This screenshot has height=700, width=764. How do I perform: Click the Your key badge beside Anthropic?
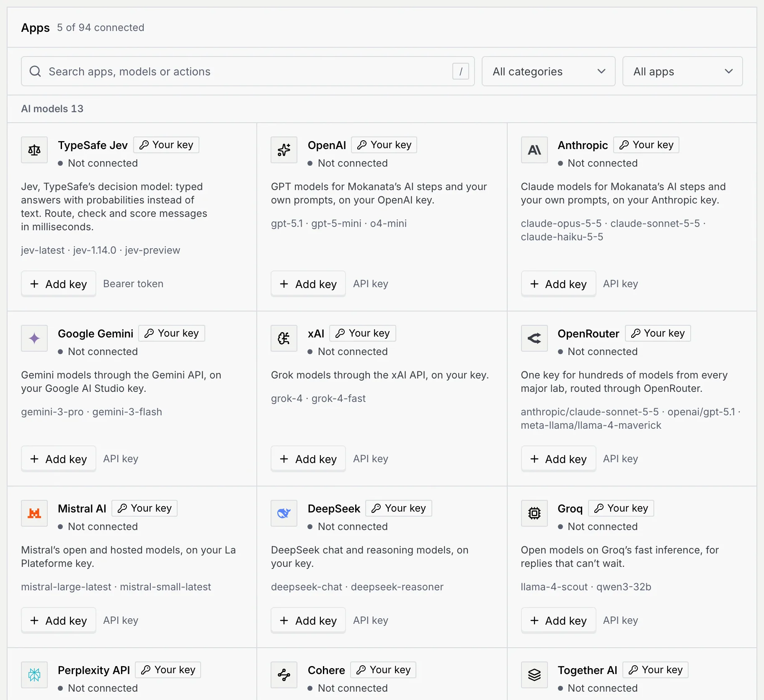click(x=646, y=145)
